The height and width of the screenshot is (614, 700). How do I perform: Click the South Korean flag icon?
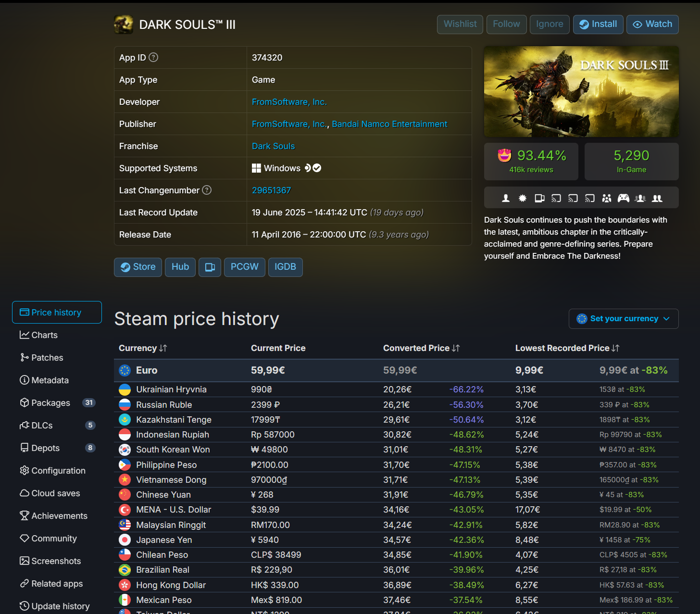tap(125, 450)
